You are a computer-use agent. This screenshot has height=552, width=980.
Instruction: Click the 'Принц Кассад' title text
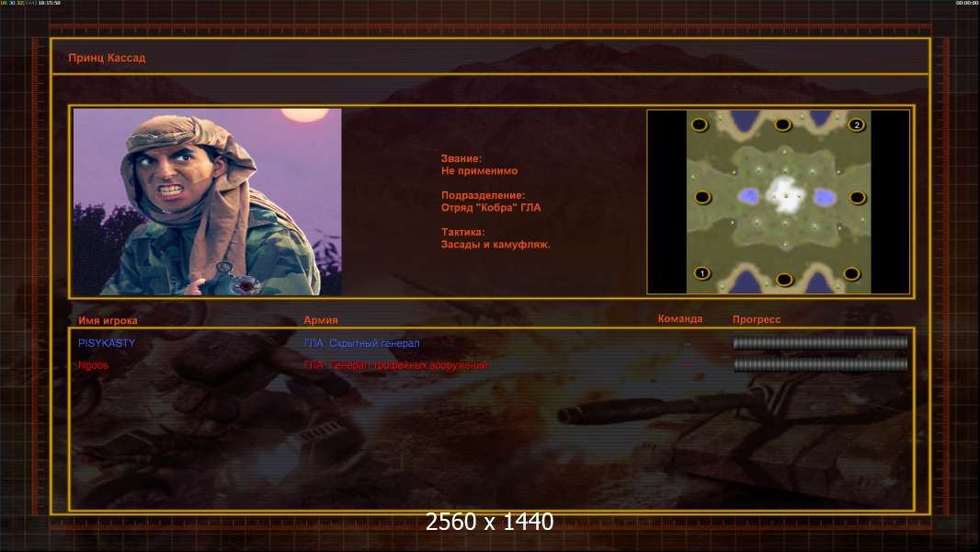tap(107, 58)
